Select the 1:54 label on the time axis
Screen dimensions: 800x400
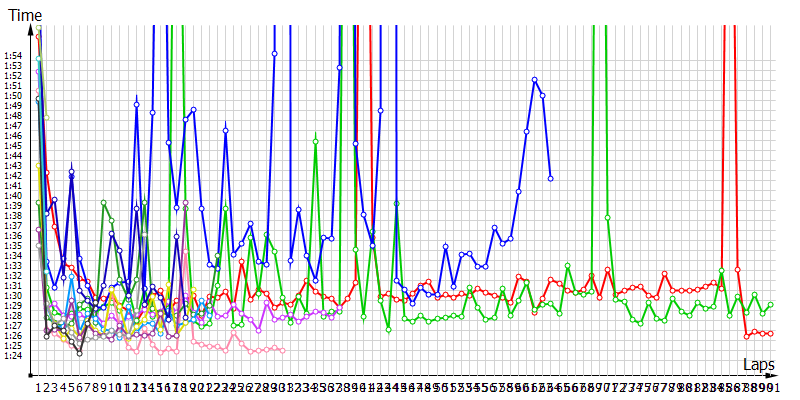pos(13,57)
